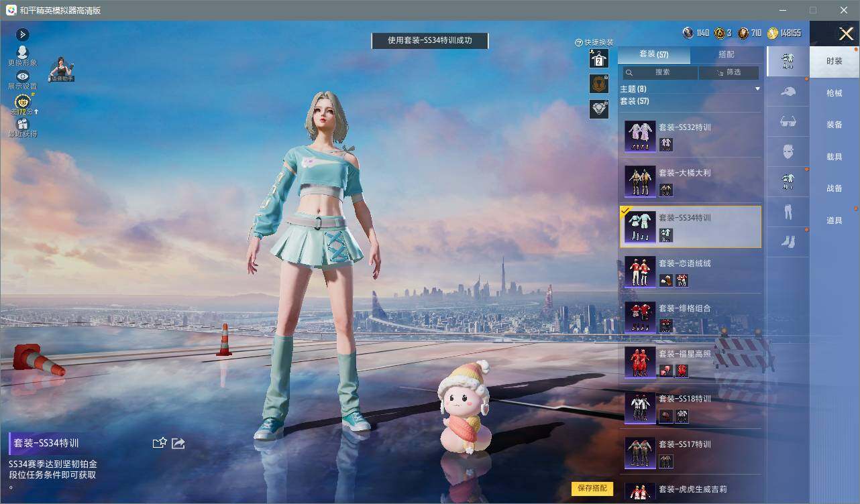The width and height of the screenshot is (860, 504).
Task: Click the simulator app icon in title bar
Action: (11, 10)
